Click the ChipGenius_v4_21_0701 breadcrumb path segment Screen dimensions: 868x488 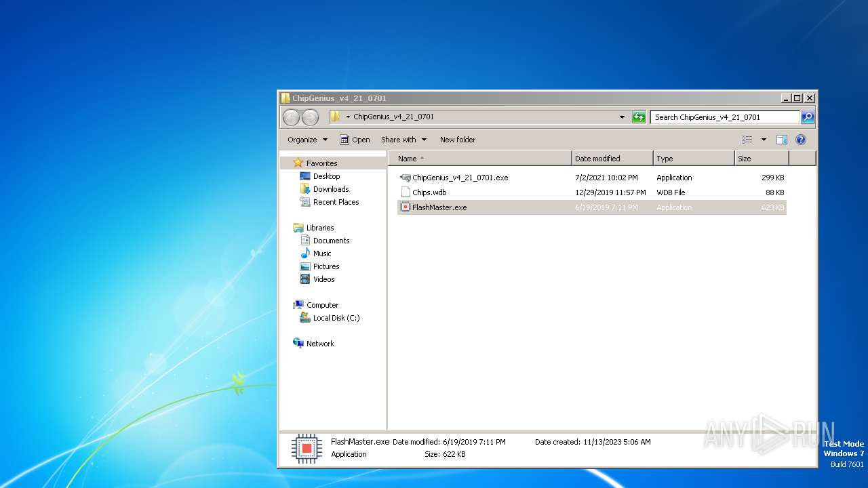click(x=393, y=117)
